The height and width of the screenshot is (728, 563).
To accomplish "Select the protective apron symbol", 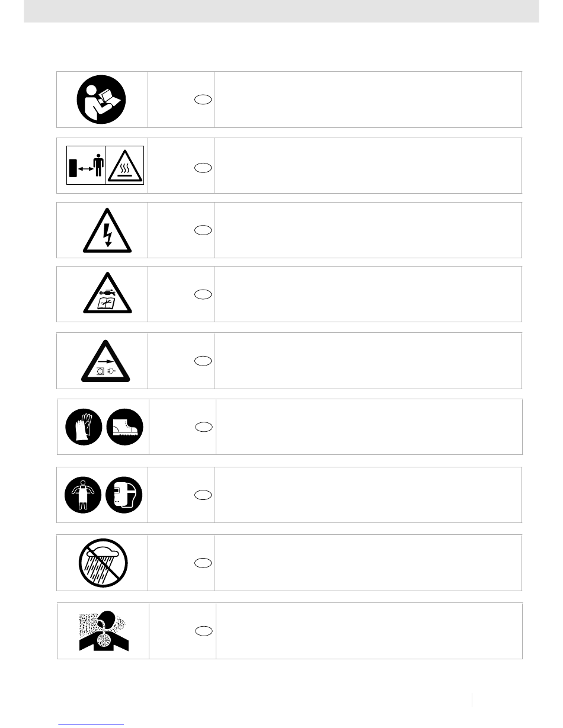I will tap(84, 494).
